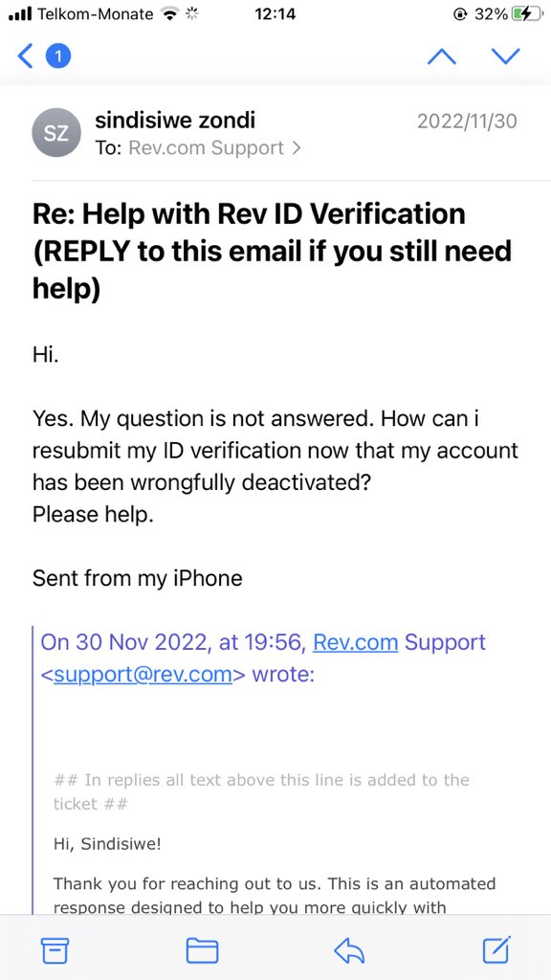Go to previous message with up arrow

441,56
